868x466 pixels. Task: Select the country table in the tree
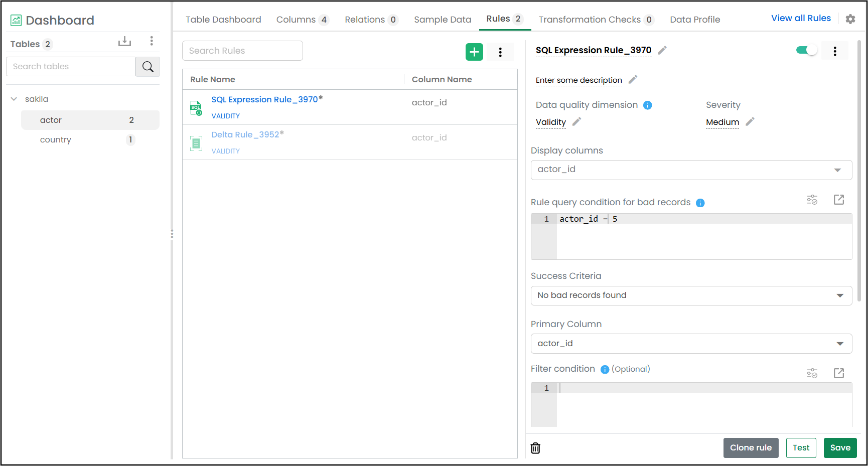[x=56, y=140]
